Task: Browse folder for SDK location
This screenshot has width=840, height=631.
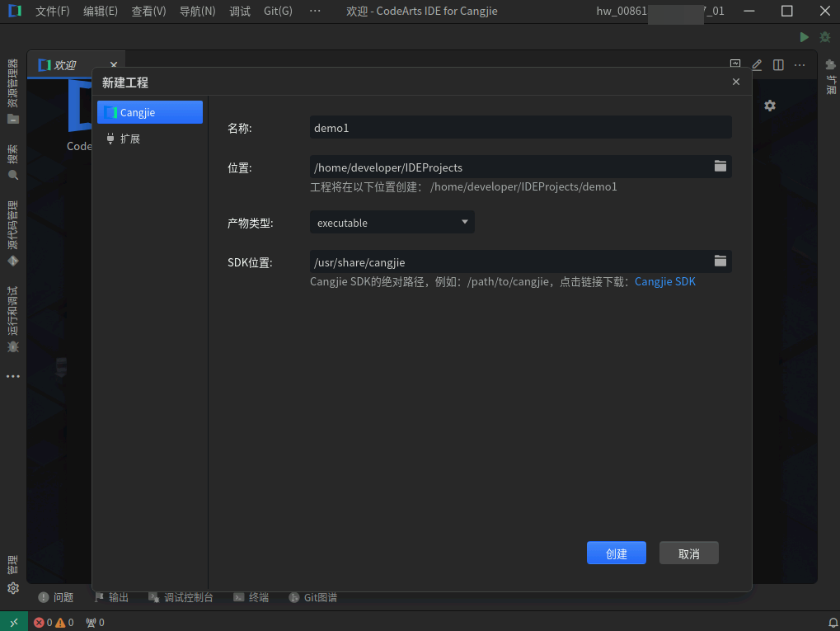Action: pos(720,261)
